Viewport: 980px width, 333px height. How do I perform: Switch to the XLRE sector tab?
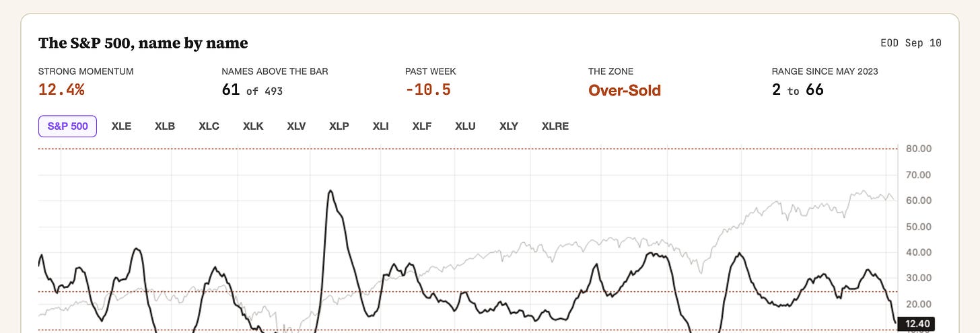click(x=555, y=126)
